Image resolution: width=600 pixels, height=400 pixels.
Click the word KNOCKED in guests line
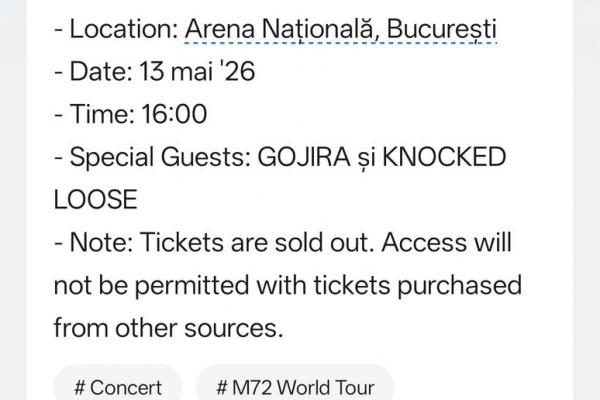(444, 157)
